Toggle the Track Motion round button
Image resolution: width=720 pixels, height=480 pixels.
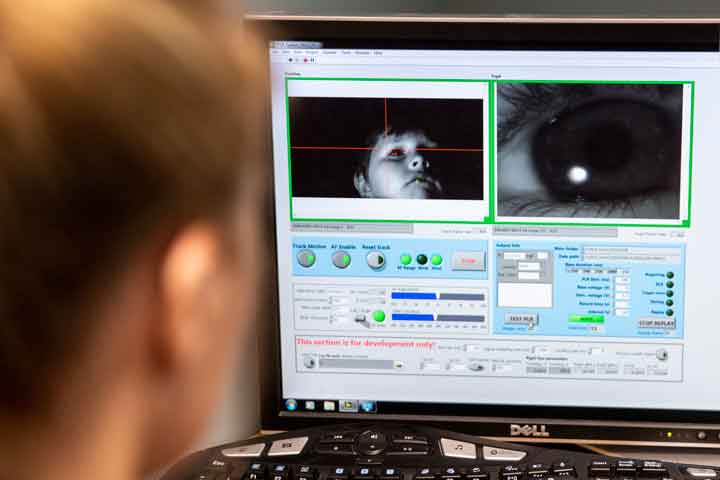[306, 258]
